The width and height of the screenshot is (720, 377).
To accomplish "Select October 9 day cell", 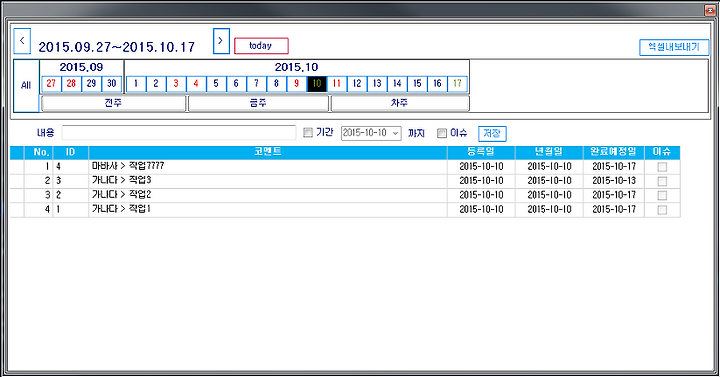I will click(297, 84).
